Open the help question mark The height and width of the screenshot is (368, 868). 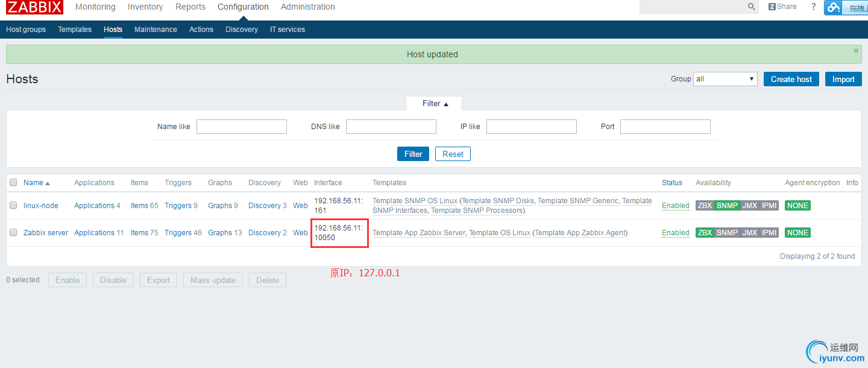813,7
